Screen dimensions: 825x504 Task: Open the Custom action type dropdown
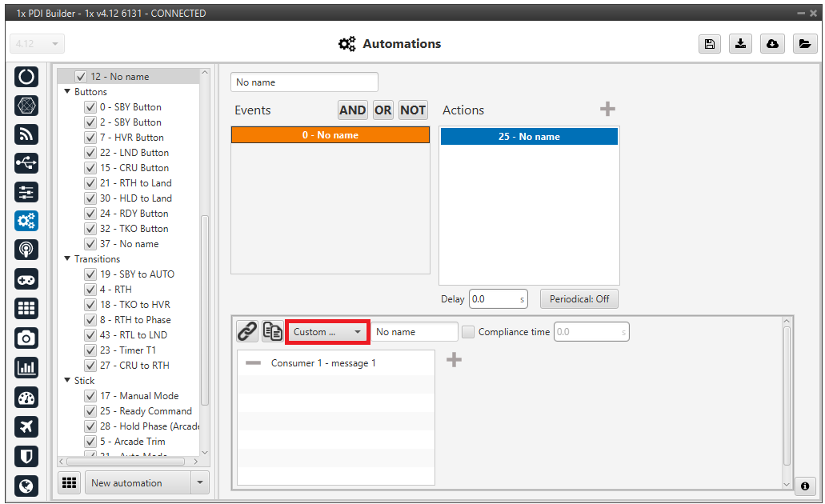pos(327,332)
